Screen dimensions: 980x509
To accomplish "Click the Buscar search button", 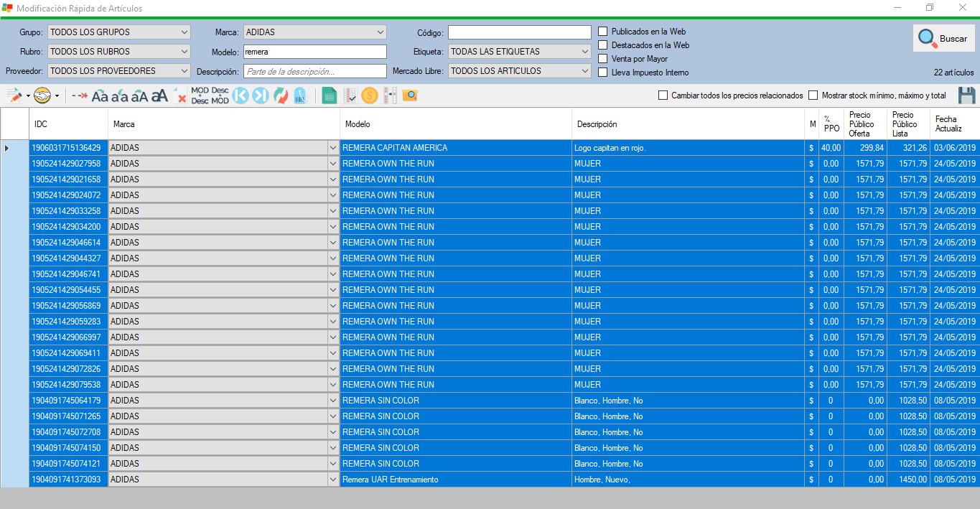I will point(944,39).
